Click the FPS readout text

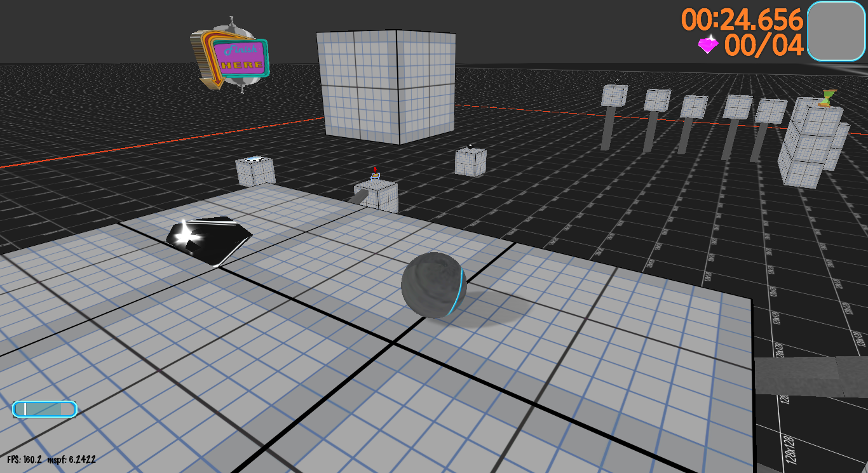click(24, 459)
